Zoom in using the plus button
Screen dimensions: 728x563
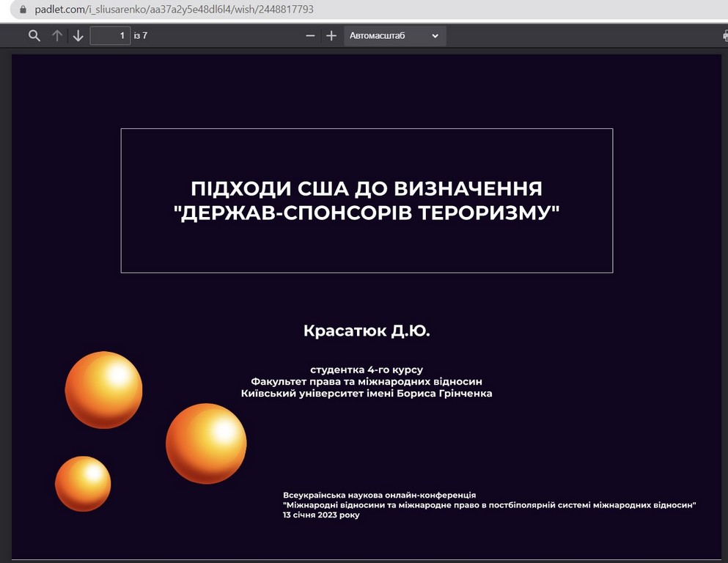pos(331,36)
